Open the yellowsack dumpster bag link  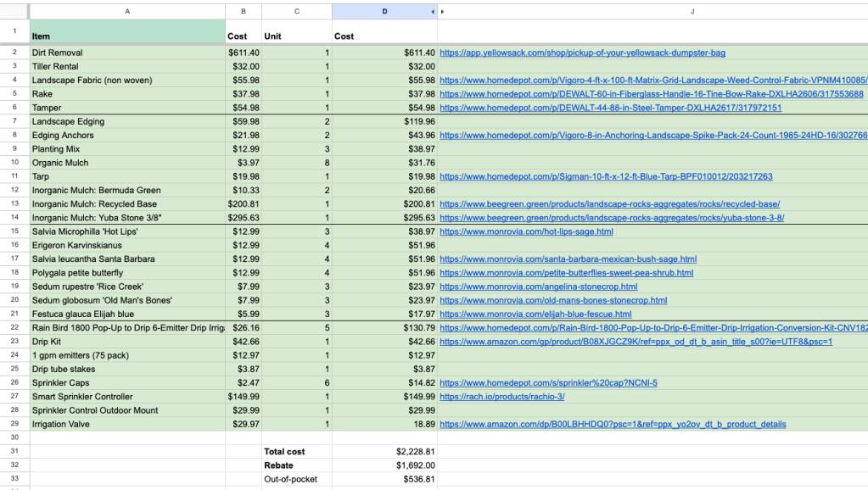582,53
